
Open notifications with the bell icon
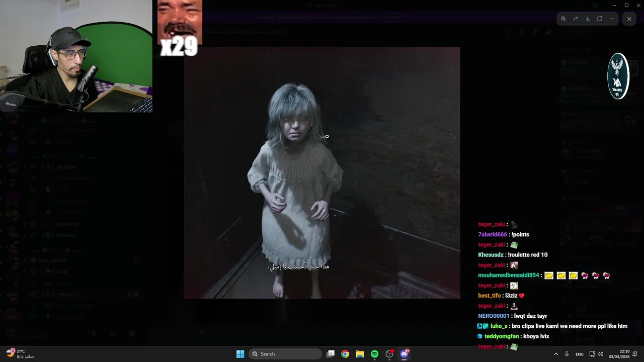tap(635, 354)
